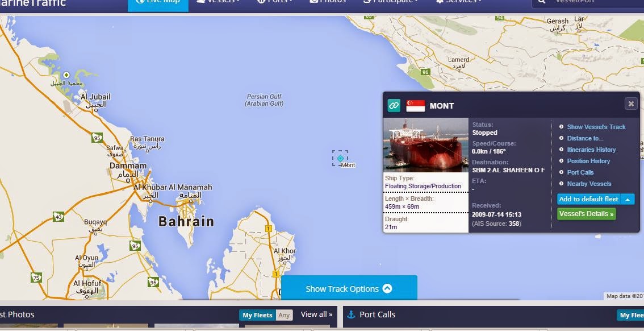Close the MONT vessel popup
Screen dimensions: 644x331
click(631, 104)
